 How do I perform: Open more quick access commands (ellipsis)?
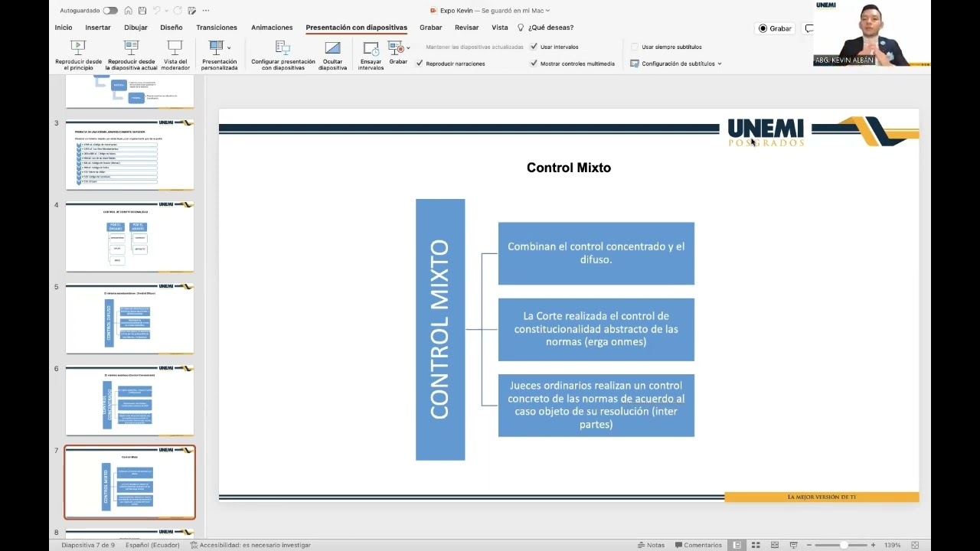click(206, 11)
